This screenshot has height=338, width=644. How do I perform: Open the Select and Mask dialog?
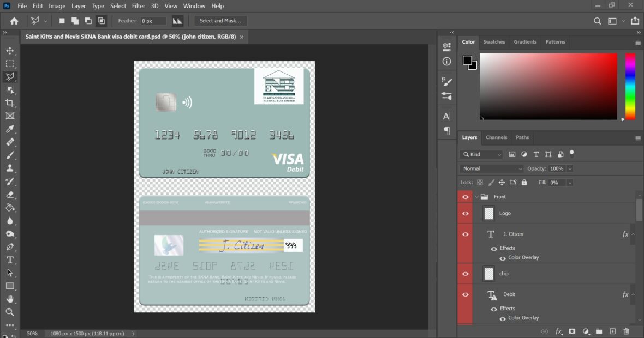pyautogui.click(x=220, y=20)
